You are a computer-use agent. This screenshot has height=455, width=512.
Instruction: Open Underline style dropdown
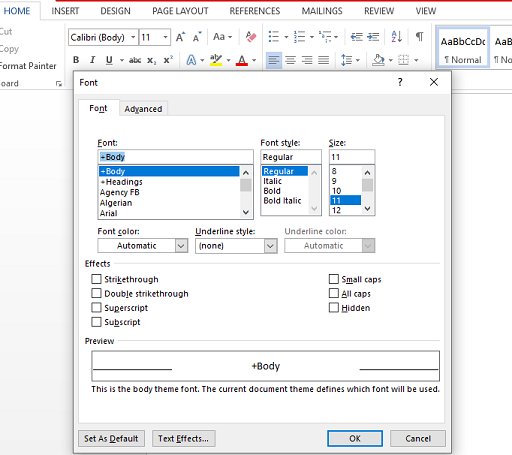tap(270, 246)
